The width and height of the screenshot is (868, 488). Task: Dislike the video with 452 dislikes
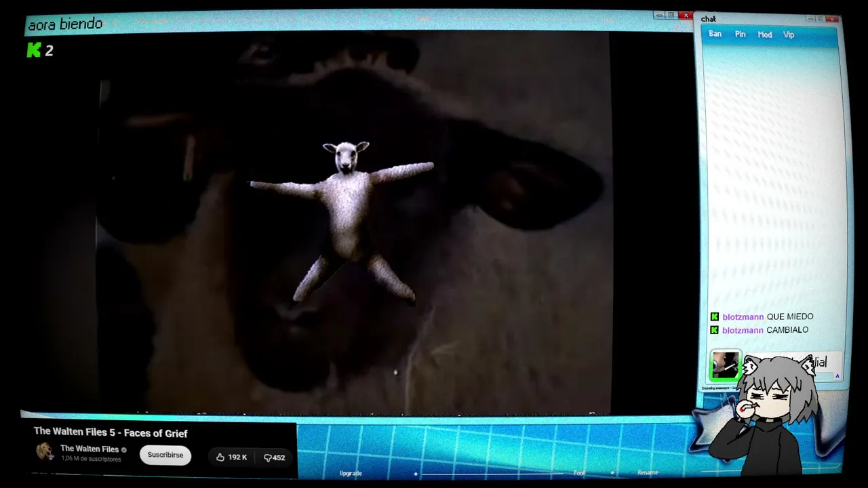274,457
